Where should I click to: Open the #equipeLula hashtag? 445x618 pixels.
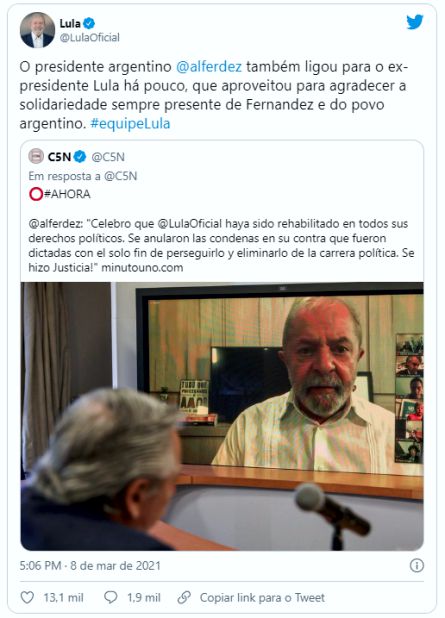tap(130, 123)
